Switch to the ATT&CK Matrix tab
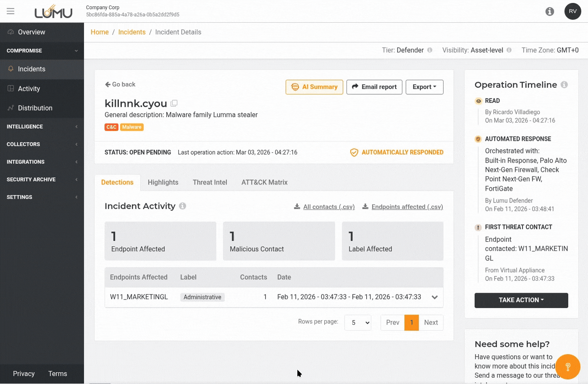Image resolution: width=588 pixels, height=384 pixels. (264, 182)
